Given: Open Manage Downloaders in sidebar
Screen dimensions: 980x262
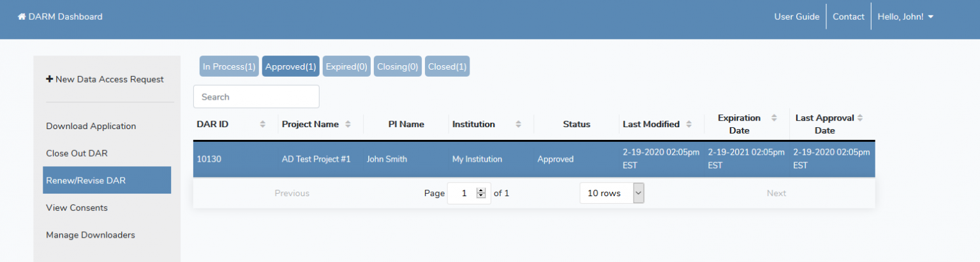Looking at the screenshot, I should (91, 235).
